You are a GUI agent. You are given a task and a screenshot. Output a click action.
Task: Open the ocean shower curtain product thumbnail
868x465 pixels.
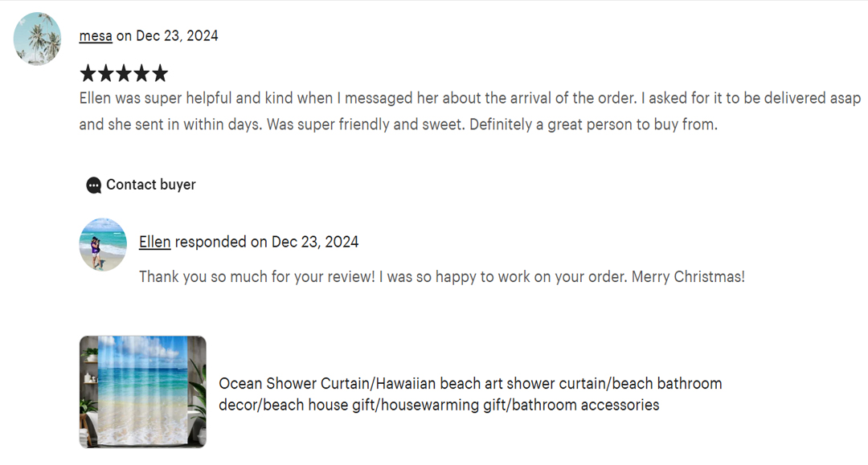coord(142,391)
